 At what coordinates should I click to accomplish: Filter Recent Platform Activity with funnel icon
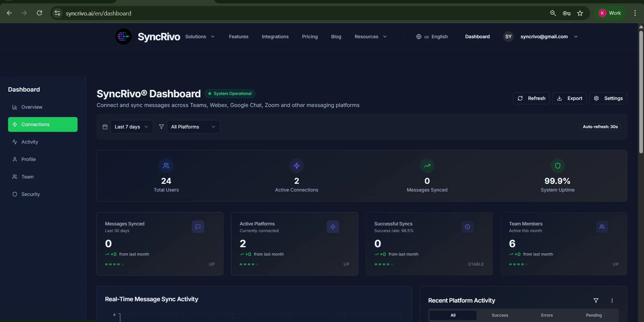[x=596, y=301]
